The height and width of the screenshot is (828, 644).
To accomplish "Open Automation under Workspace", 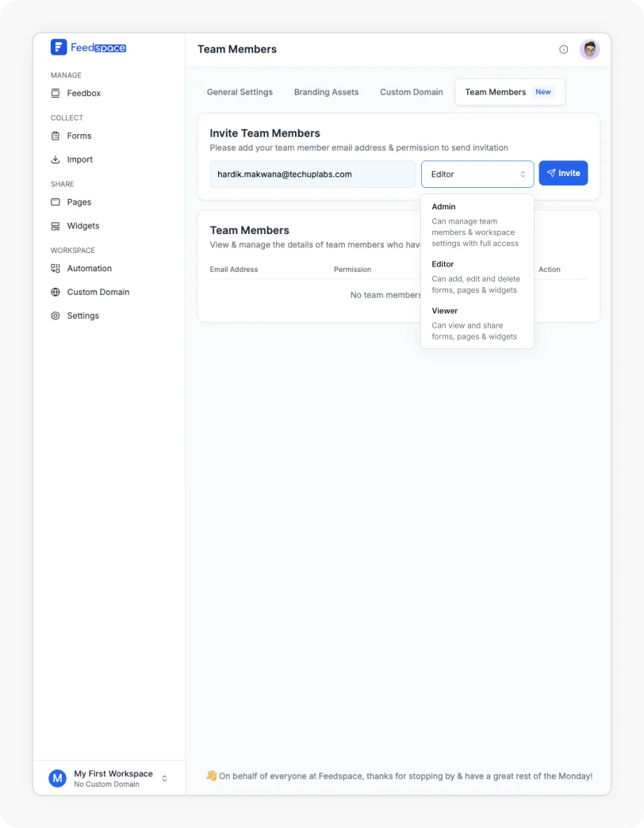I will (x=88, y=268).
